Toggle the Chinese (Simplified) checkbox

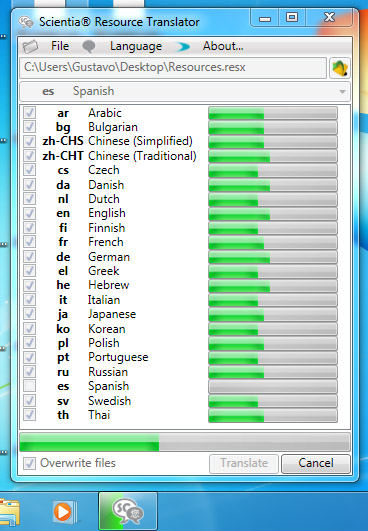[29, 141]
